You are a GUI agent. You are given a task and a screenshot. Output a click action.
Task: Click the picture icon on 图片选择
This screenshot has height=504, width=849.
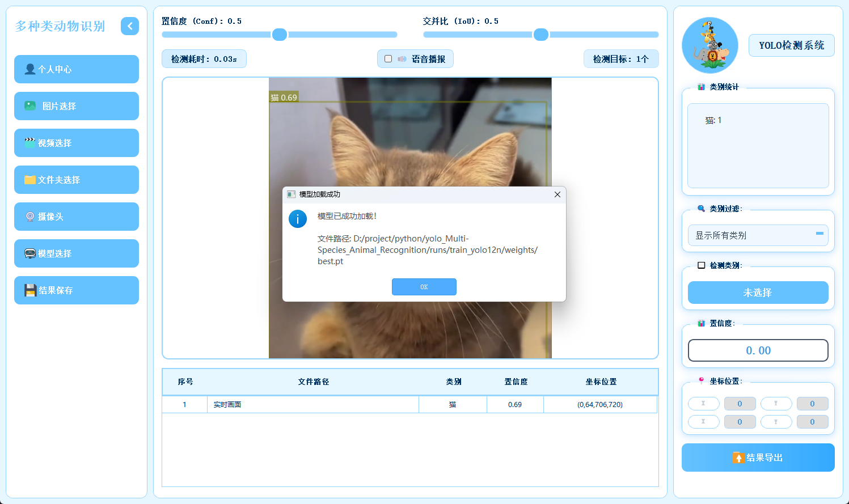point(30,106)
